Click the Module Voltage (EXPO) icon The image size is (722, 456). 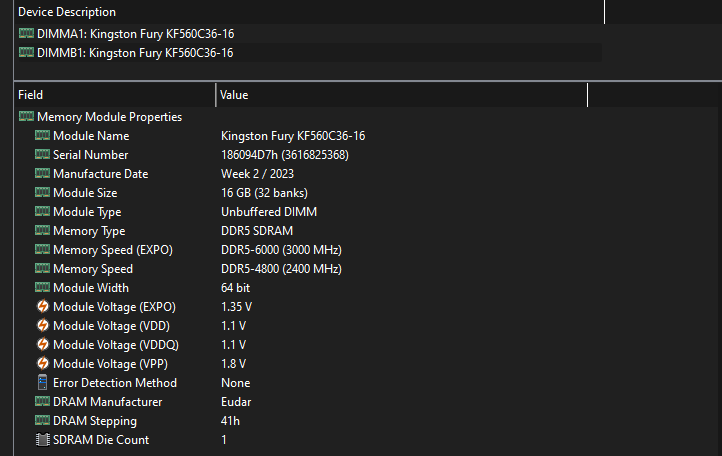42,307
